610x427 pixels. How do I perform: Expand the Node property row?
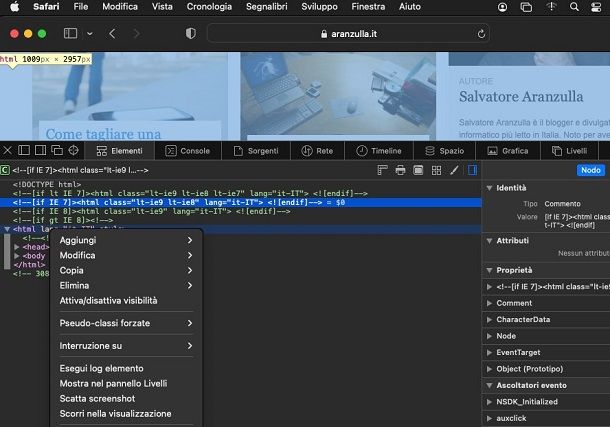pos(489,336)
